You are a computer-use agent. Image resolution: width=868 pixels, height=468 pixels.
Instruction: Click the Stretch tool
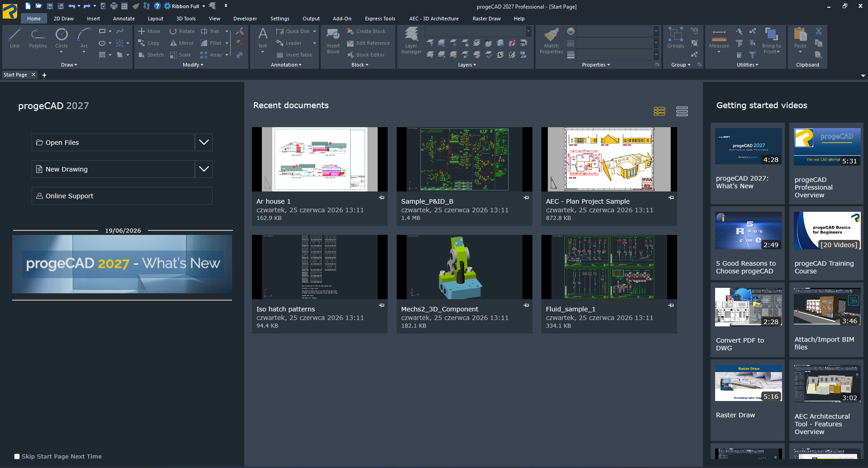[x=151, y=55]
